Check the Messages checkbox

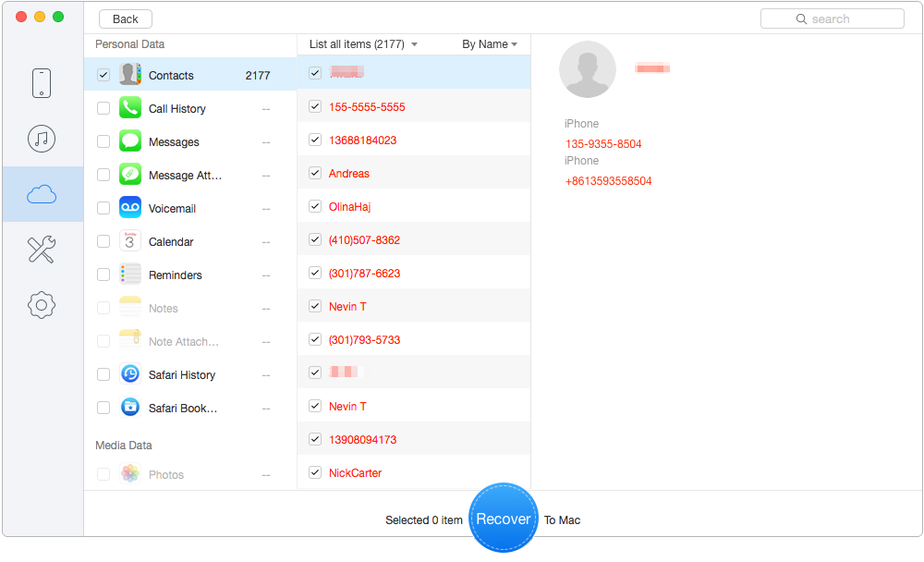[x=103, y=141]
